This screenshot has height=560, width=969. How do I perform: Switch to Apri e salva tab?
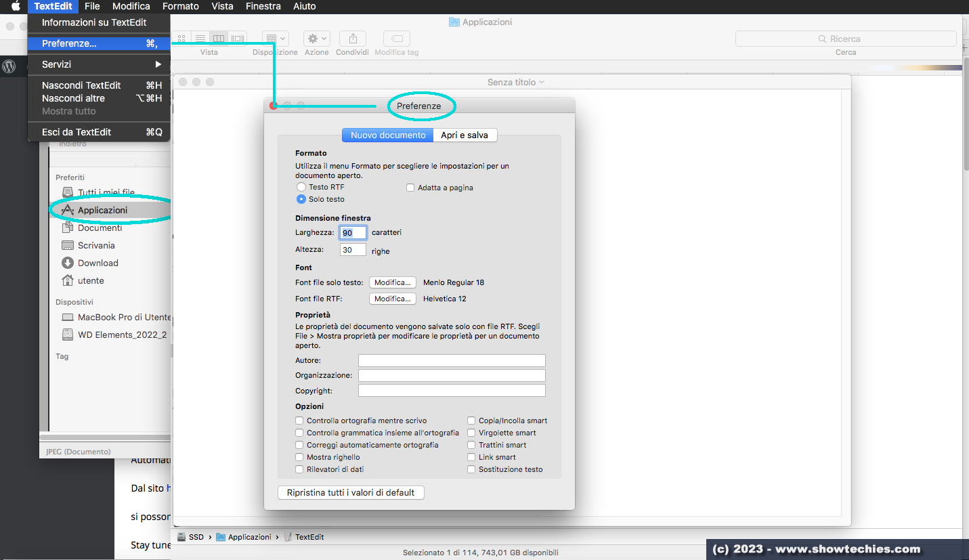coord(465,135)
